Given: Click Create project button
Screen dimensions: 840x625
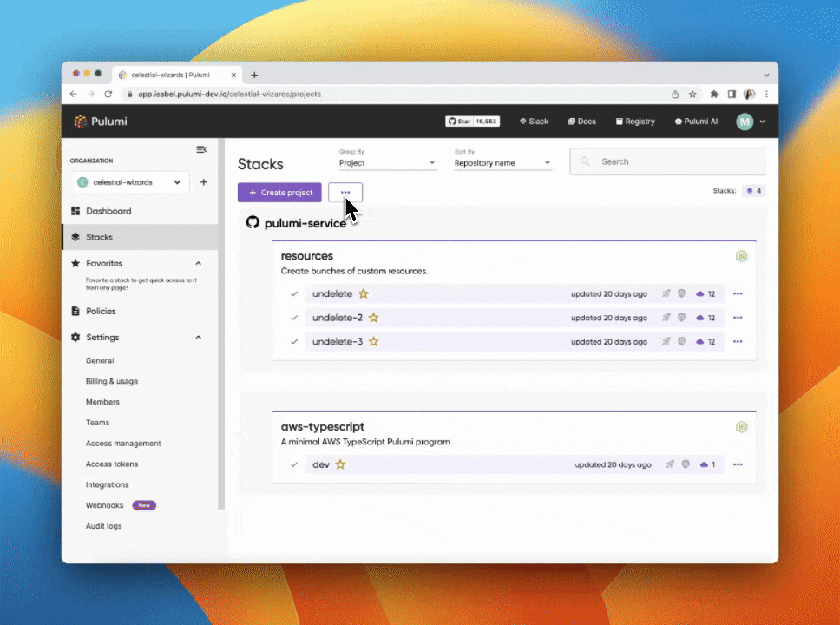Looking at the screenshot, I should point(279,193).
